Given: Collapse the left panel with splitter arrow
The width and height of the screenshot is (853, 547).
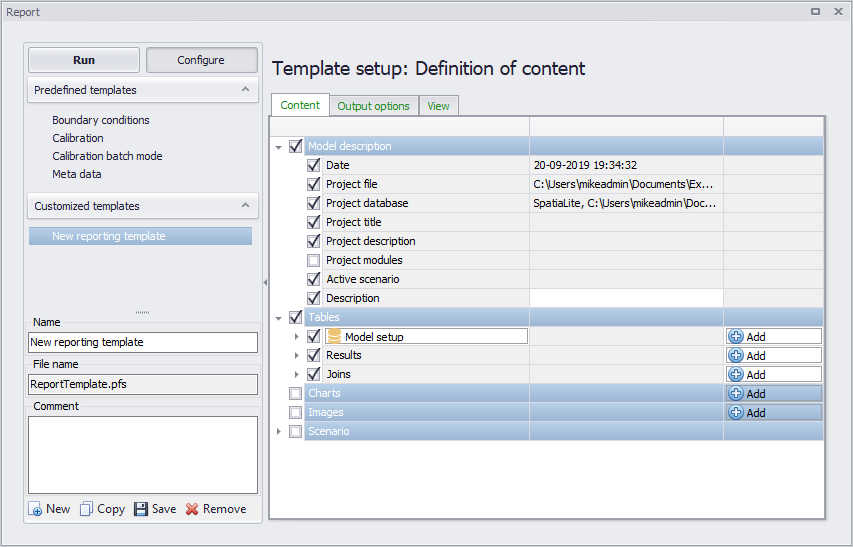Looking at the screenshot, I should coord(265,282).
